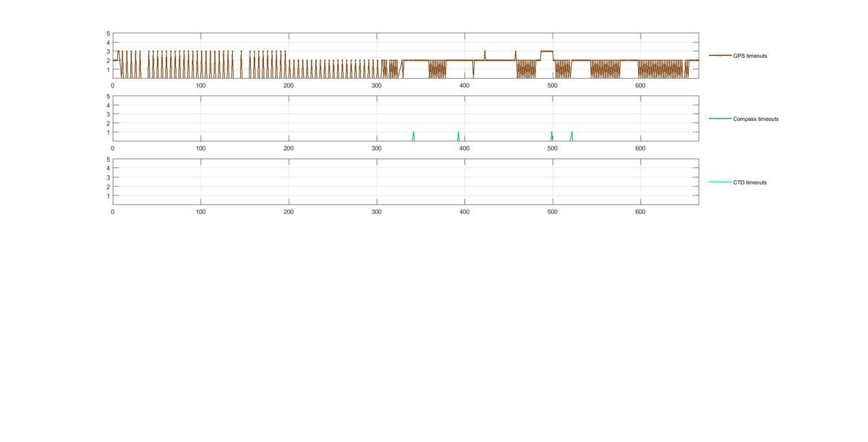The width and height of the screenshot is (868, 442).
Task: Click the compass spike near x=393
Action: point(458,136)
